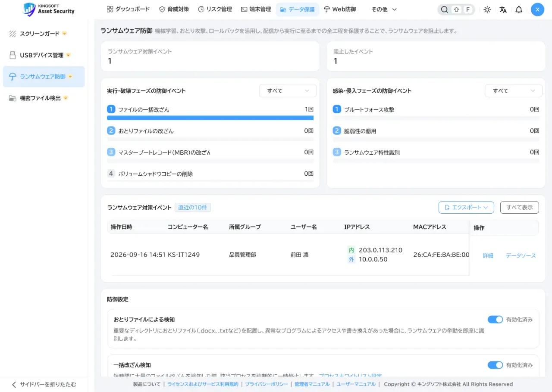Switch to the 脅威対策 tab
This screenshot has width=552, height=392.
[174, 9]
